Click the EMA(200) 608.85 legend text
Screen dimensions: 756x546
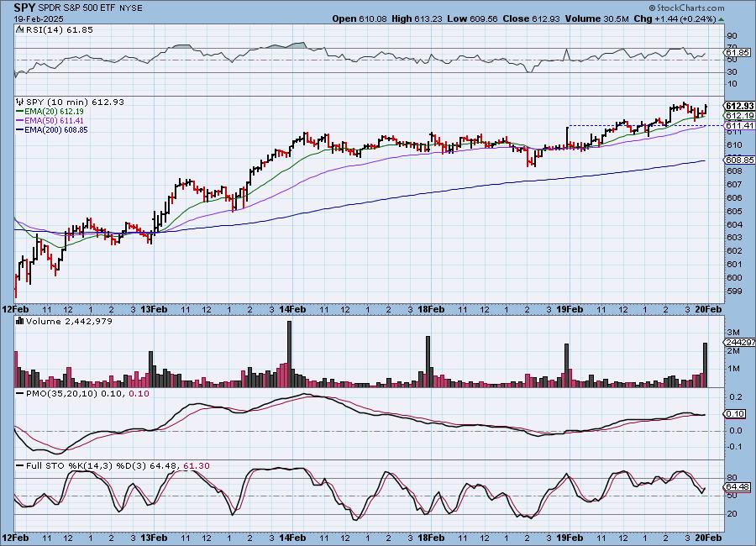click(x=56, y=129)
